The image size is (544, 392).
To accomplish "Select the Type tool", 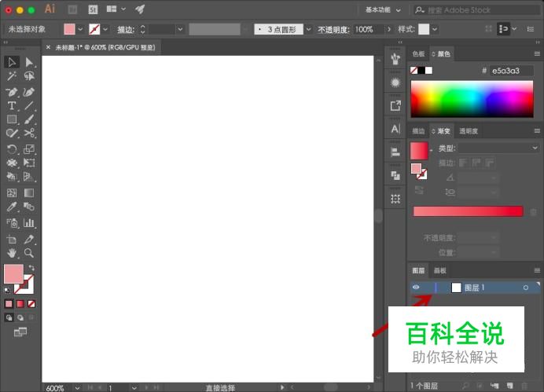I will point(12,105).
